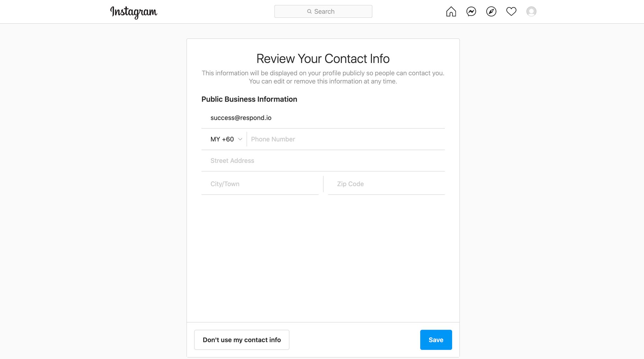Click the Instagram home icon
The height and width of the screenshot is (359, 644).
[x=450, y=11]
